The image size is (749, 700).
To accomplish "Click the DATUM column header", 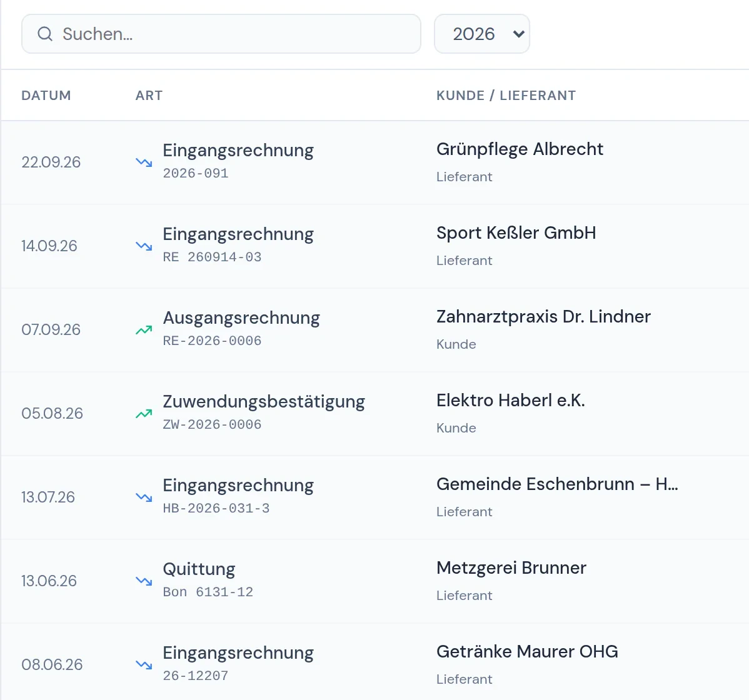I will click(46, 96).
